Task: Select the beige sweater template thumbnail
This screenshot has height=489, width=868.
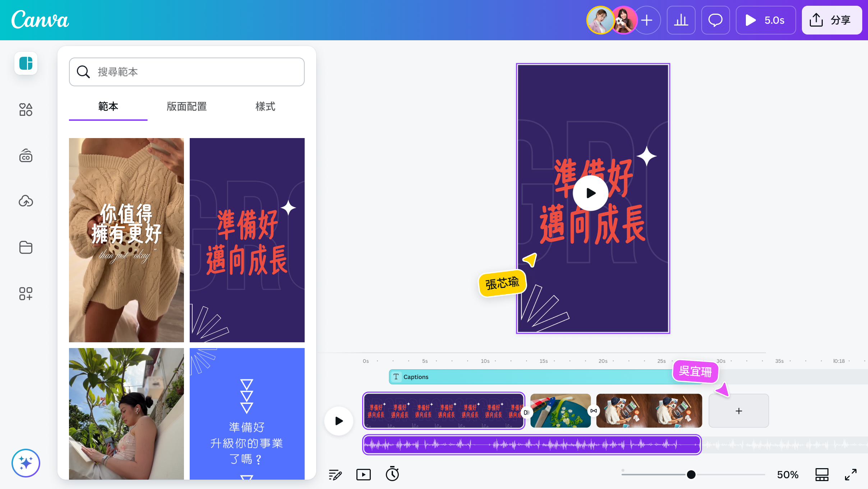Action: (x=126, y=240)
